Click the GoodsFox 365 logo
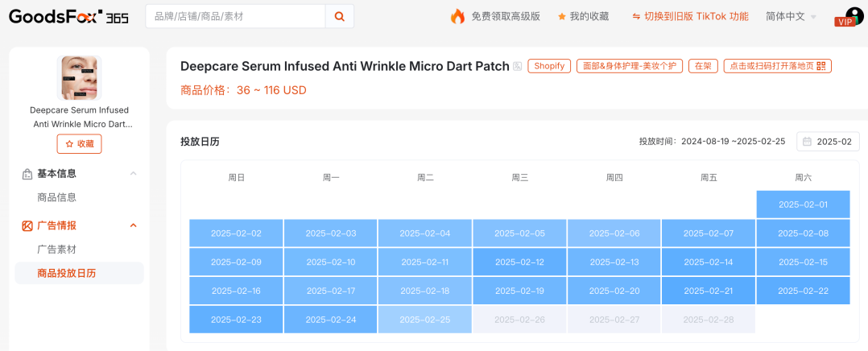The image size is (868, 351). pos(68,17)
